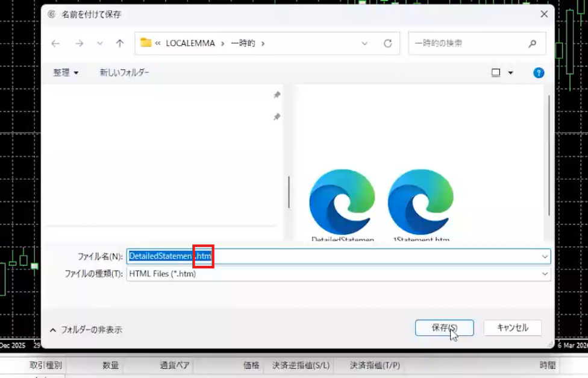Collapse folders via フォルダーの非表示
588x378 pixels.
coord(86,330)
